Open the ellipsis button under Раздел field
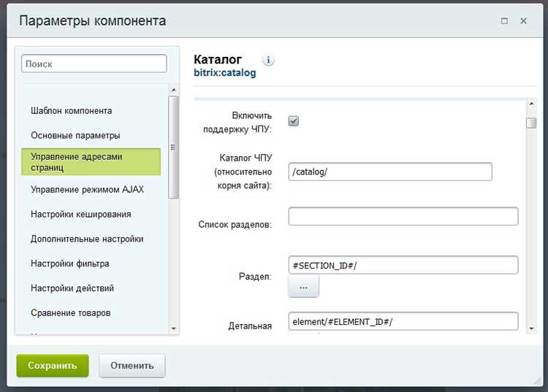The width and height of the screenshot is (548, 392). [303, 287]
